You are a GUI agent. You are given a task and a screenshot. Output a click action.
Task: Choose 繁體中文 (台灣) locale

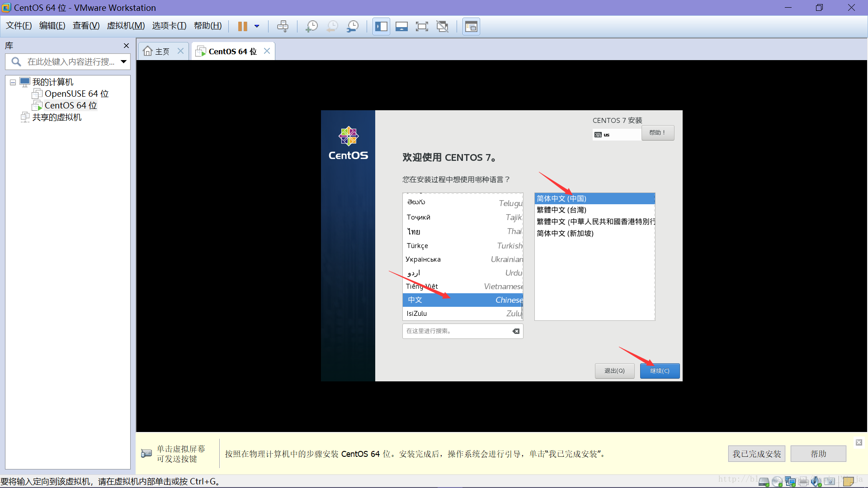tap(594, 210)
